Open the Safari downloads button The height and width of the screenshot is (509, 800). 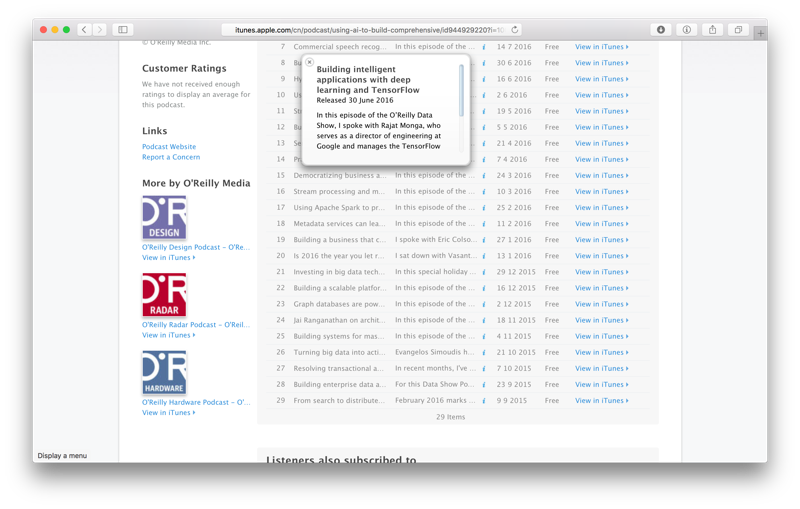(660, 30)
